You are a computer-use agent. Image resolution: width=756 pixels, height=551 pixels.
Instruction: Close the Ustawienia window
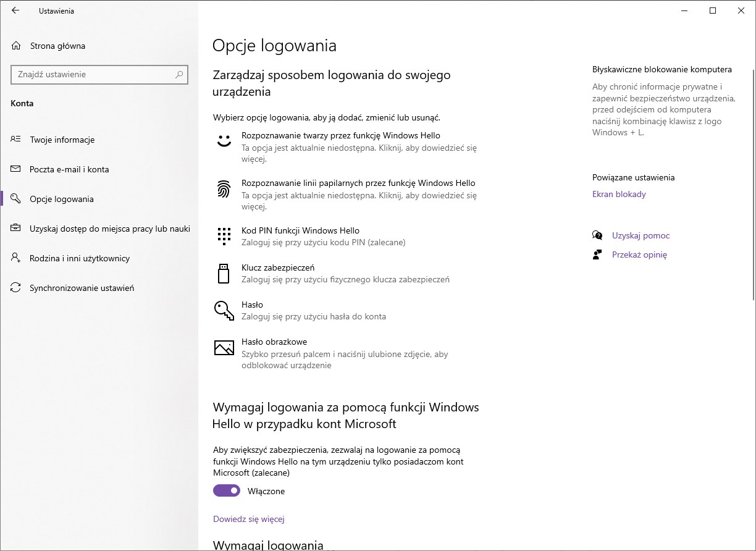(741, 11)
